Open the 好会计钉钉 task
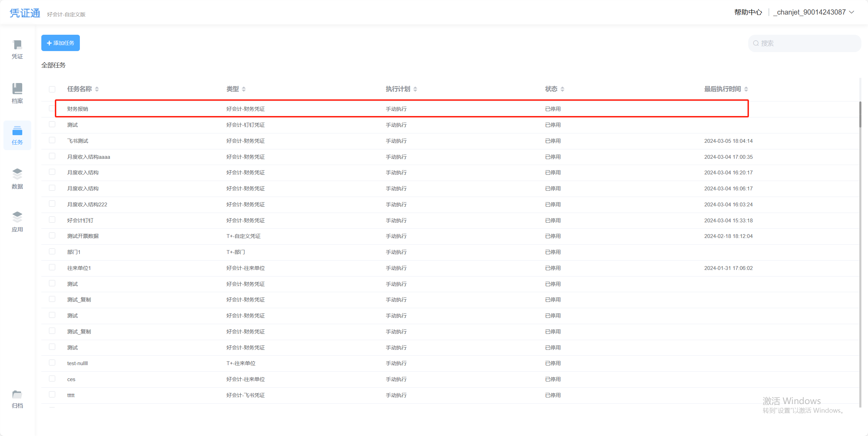This screenshot has width=868, height=436. [80, 221]
